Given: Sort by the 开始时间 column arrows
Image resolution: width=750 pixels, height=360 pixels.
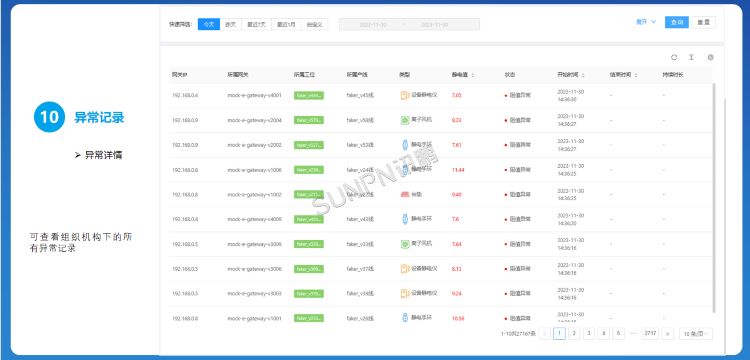Looking at the screenshot, I should [583, 75].
